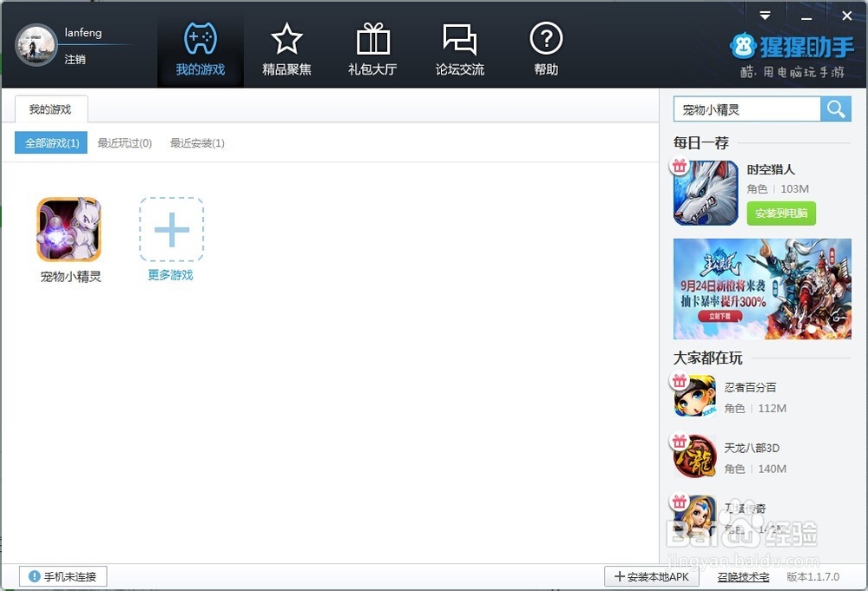Click gift badge on 时空猎人 icon

[x=680, y=166]
